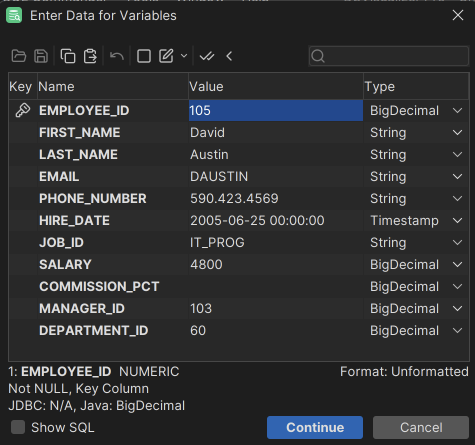Image resolution: width=475 pixels, height=445 pixels.
Task: Click the left chevron toolbar icon
Action: (229, 56)
